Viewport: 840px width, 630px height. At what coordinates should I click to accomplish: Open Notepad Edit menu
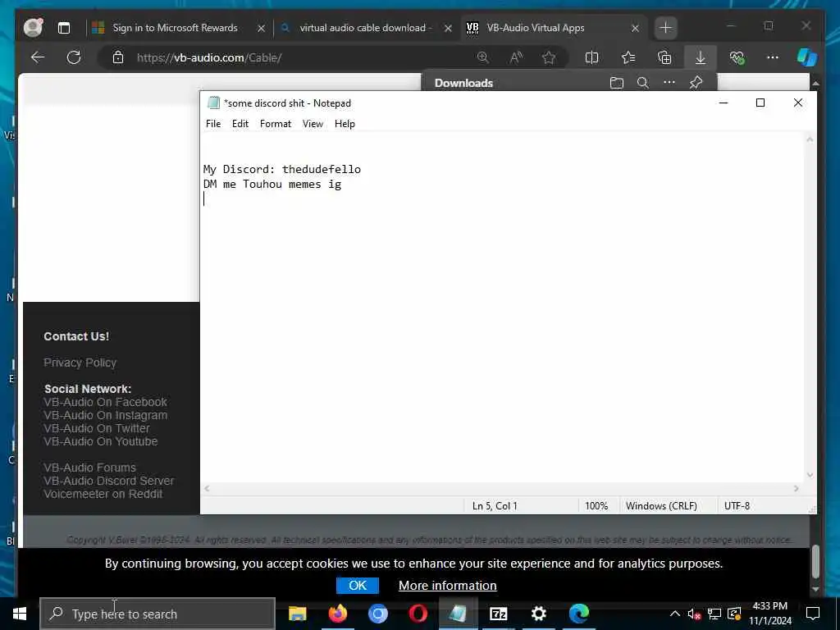point(240,124)
